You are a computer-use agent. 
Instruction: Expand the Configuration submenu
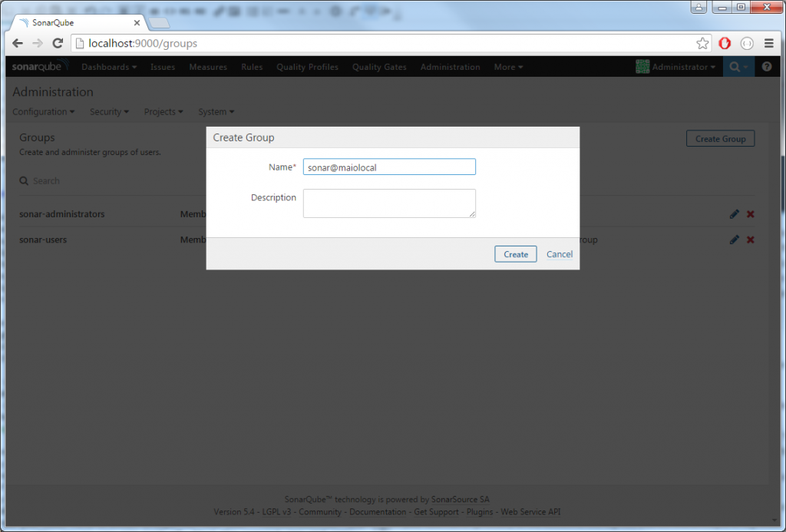tap(43, 112)
